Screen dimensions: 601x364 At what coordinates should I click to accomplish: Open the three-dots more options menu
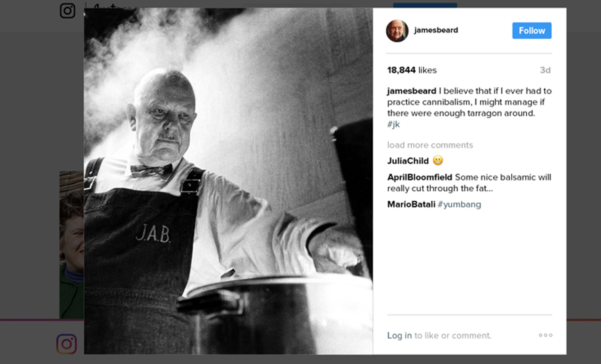(x=546, y=335)
